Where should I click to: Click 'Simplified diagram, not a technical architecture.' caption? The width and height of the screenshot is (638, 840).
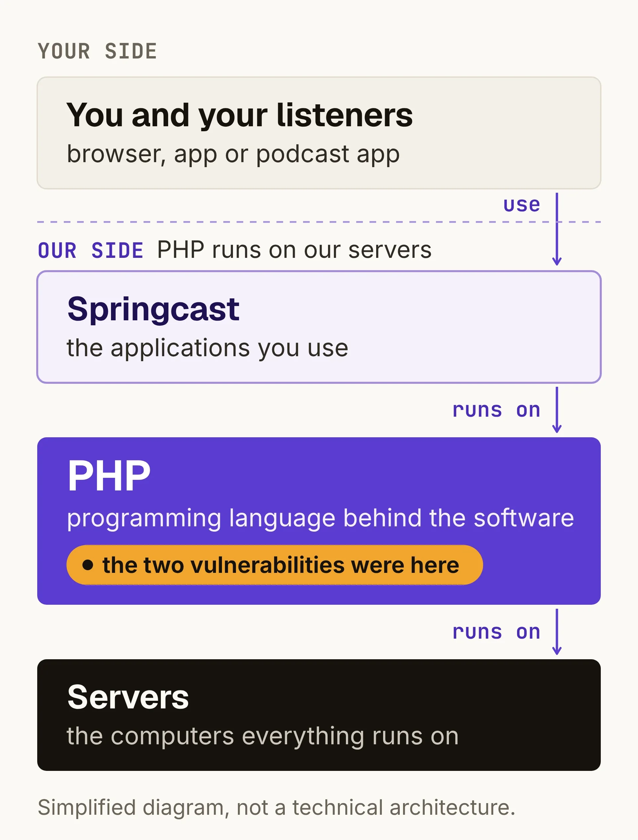tap(276, 807)
